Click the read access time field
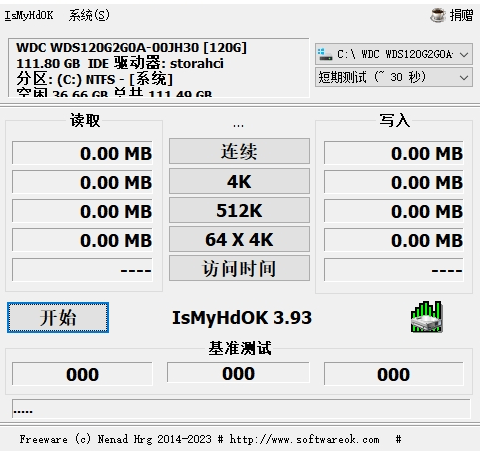Image resolution: width=480 pixels, height=451 pixels. pos(82,270)
